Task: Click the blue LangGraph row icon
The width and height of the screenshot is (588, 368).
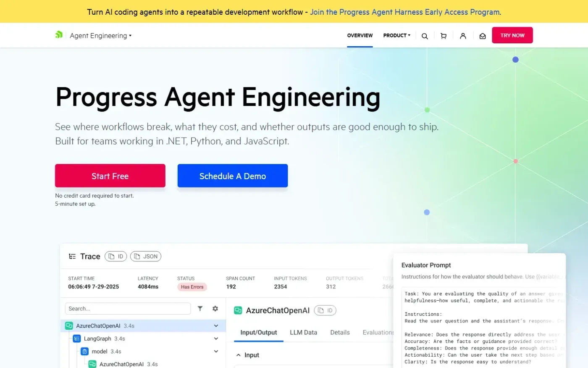Action: [x=77, y=339]
